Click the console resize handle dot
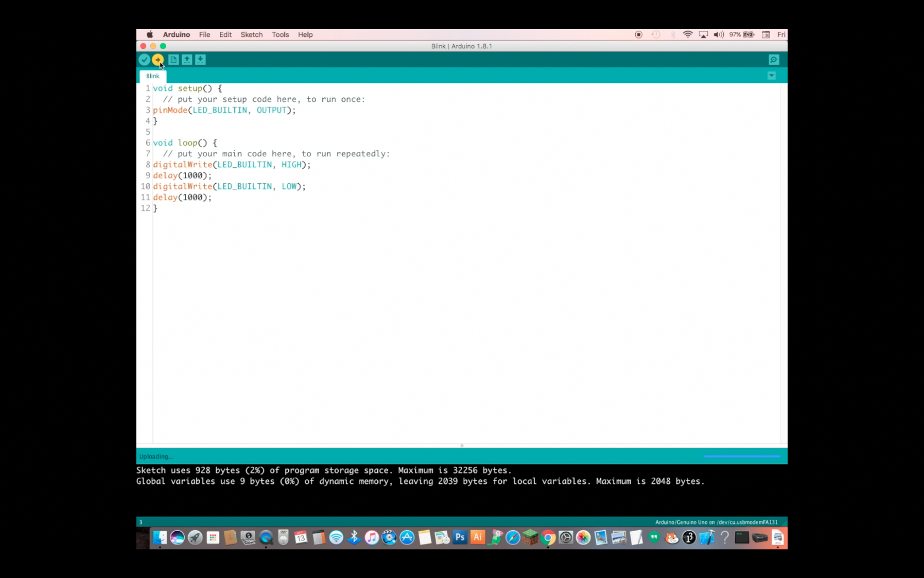Viewport: 924px width, 578px height. click(462, 445)
